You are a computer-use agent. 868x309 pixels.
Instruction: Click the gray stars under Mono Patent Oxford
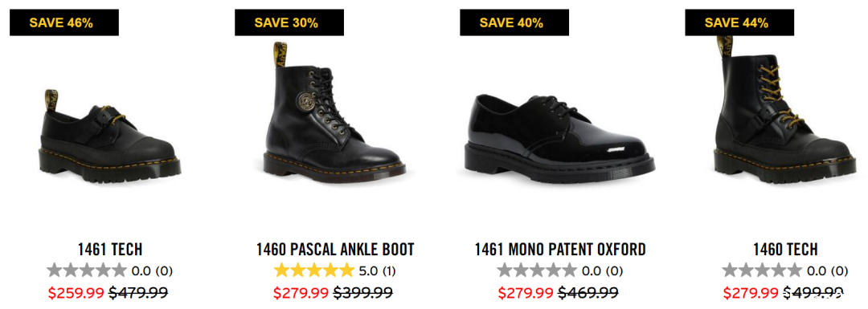tap(537, 270)
